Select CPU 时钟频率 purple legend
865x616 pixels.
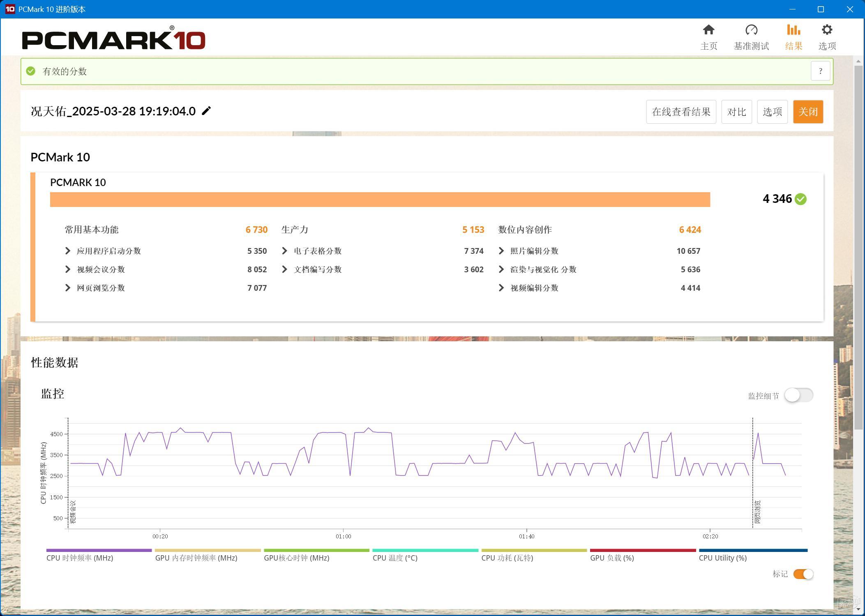[99, 555]
